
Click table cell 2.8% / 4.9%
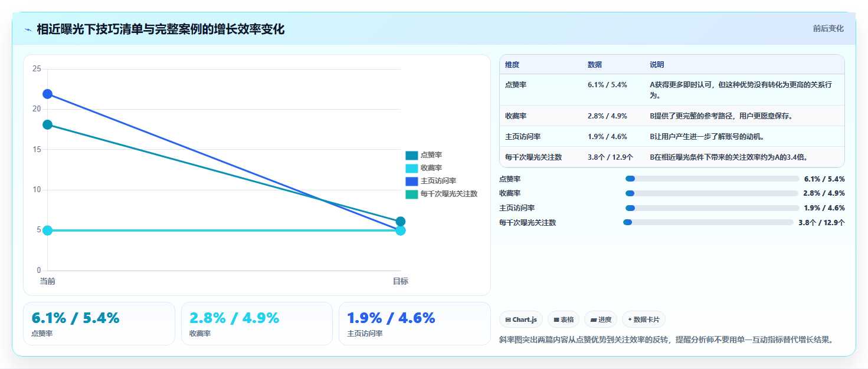coord(607,116)
